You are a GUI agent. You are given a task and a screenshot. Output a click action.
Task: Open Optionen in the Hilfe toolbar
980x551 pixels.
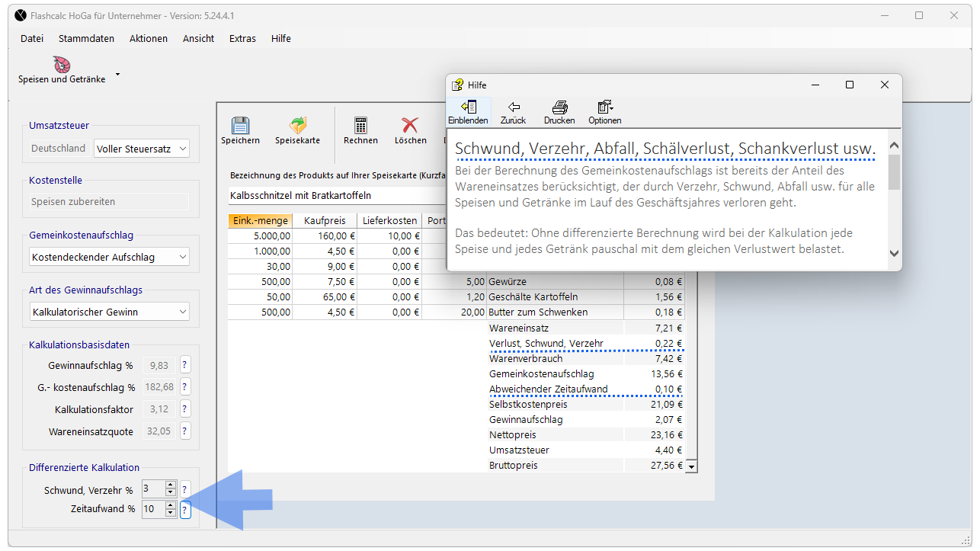pos(604,107)
